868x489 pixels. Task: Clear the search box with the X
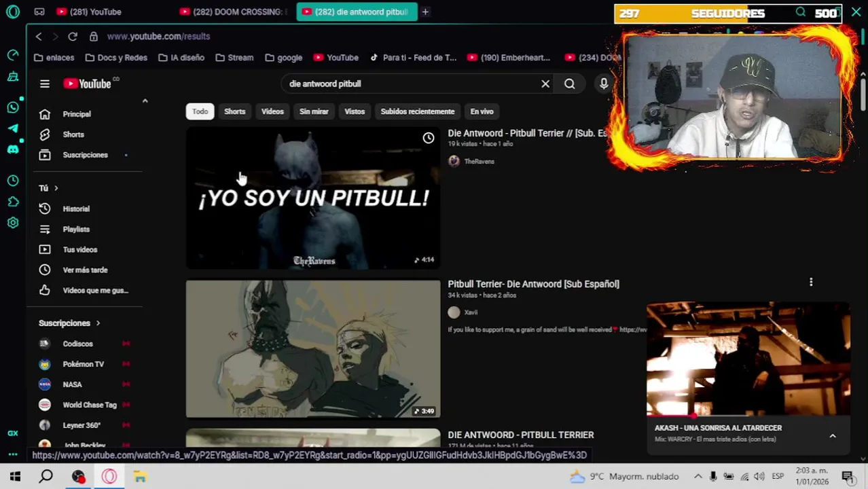coord(545,84)
